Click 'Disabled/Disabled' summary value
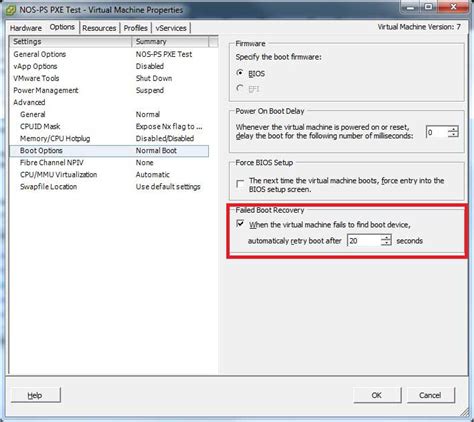The height and width of the screenshot is (422, 474). [x=165, y=138]
